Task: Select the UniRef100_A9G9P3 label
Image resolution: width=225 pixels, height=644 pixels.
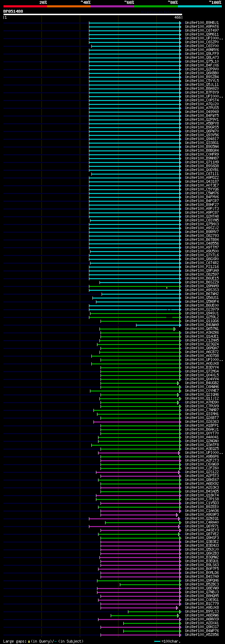Action: click(202, 514)
